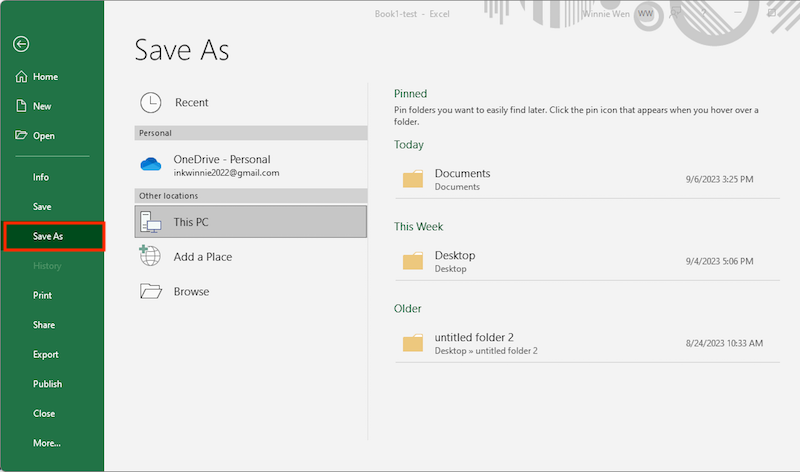The image size is (800, 472).
Task: Select the Save As menu entry
Action: point(54,236)
